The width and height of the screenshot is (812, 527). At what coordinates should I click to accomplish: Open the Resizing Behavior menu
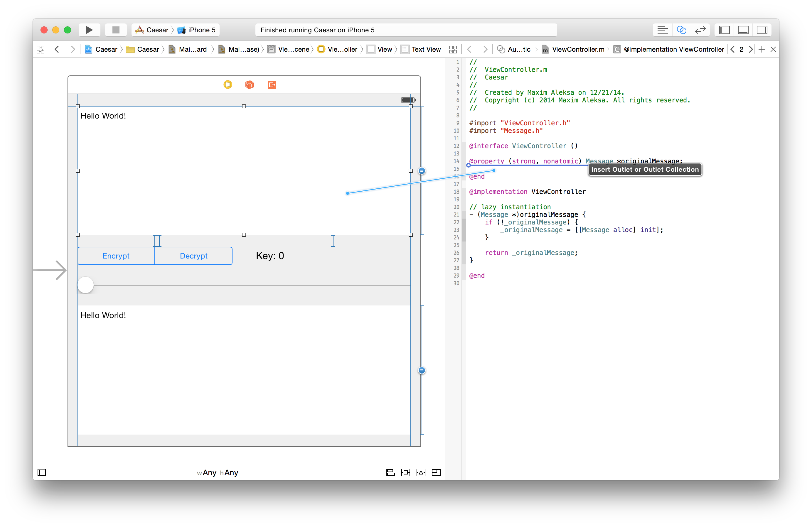436,472
